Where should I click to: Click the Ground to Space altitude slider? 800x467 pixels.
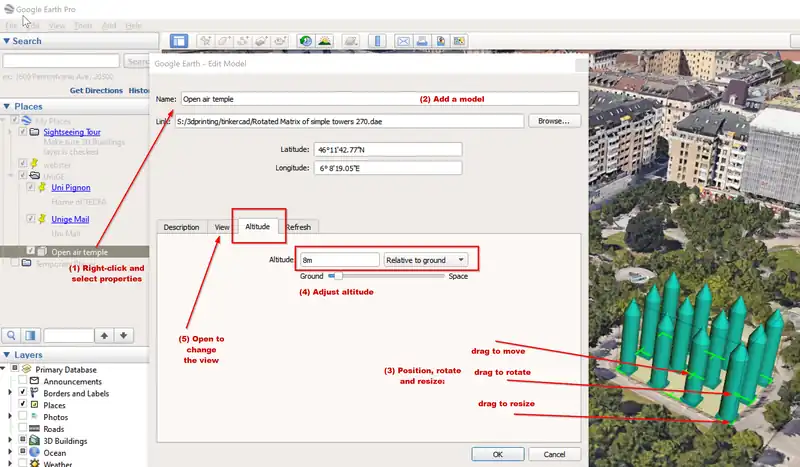click(x=385, y=275)
